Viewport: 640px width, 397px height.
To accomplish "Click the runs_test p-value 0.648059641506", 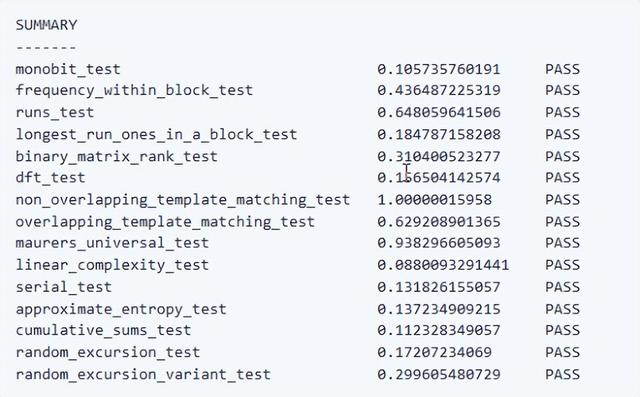I will click(439, 113).
